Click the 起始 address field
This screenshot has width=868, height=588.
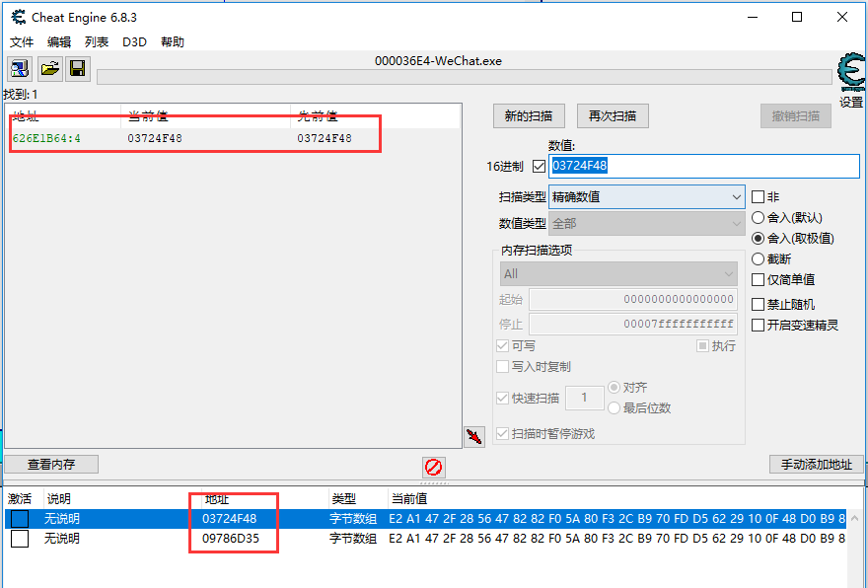coord(632,300)
